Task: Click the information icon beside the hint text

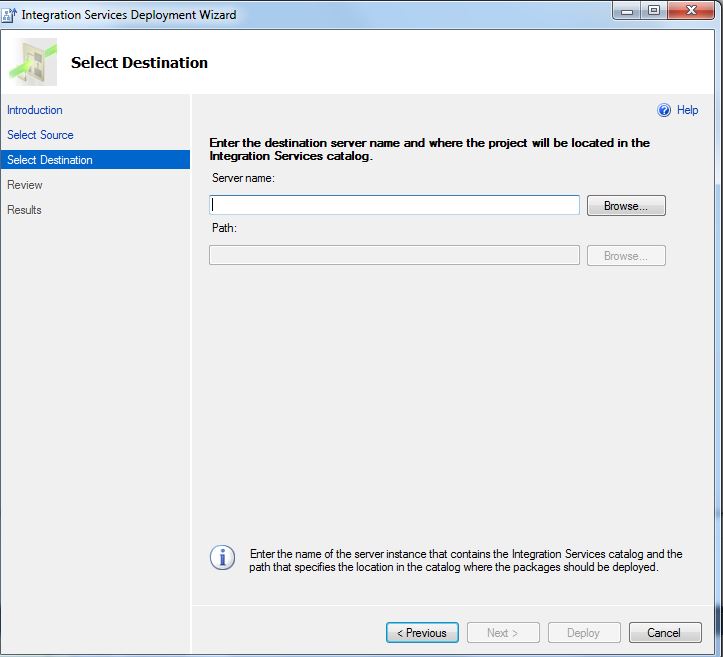Action: tap(222, 557)
